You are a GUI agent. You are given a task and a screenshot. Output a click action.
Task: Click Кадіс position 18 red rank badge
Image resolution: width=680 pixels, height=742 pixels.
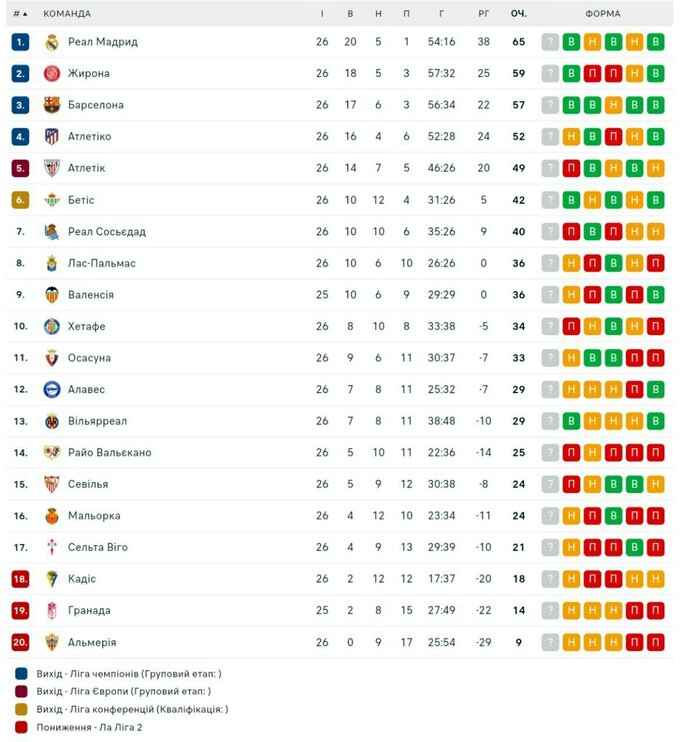[x=20, y=579]
